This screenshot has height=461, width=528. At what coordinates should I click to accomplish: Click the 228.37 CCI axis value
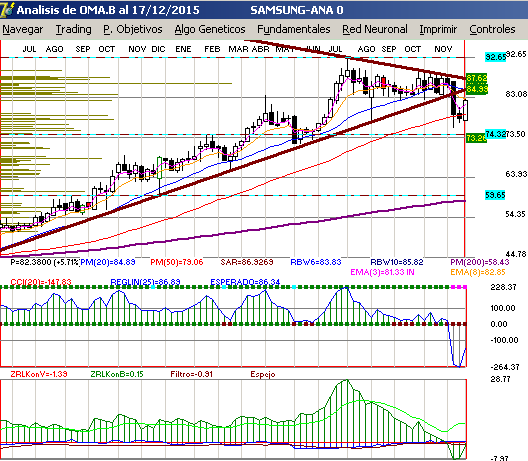click(503, 287)
